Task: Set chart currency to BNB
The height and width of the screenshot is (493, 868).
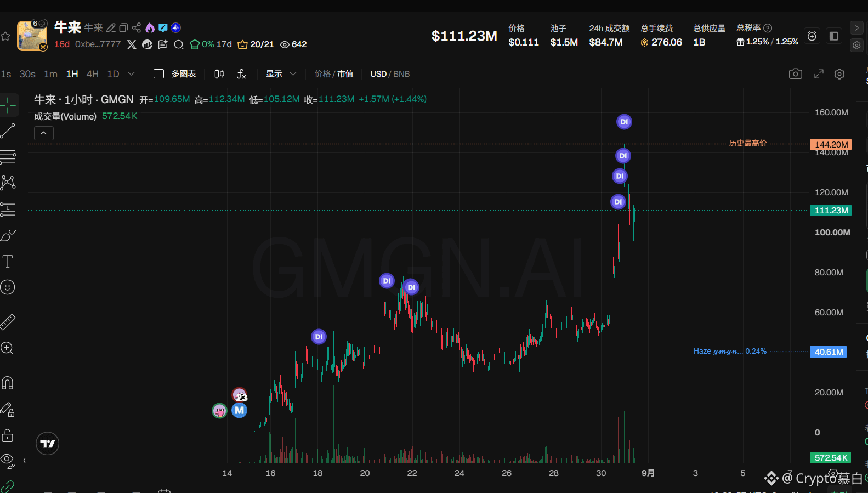Action: [x=401, y=74]
